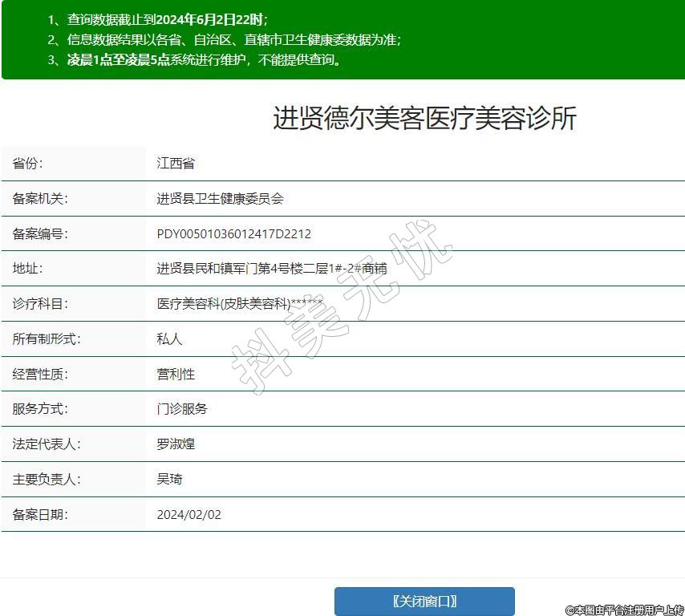Click the 关闭窗口 button

click(424, 602)
